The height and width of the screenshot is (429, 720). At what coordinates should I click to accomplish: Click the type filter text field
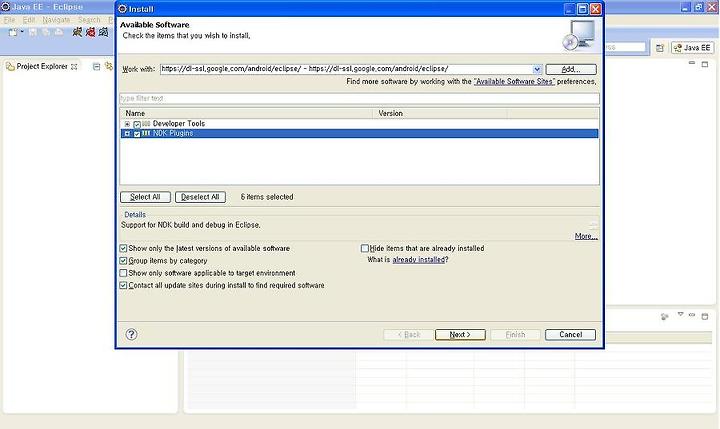(x=359, y=99)
